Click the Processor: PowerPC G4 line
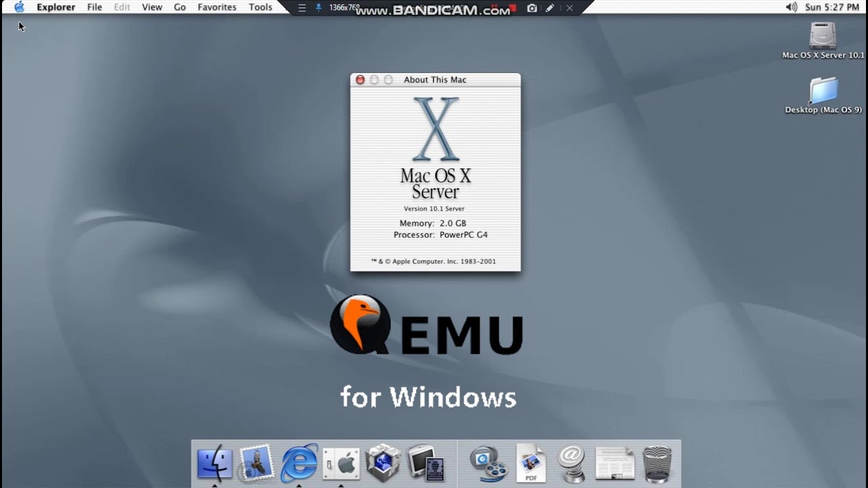 point(440,235)
